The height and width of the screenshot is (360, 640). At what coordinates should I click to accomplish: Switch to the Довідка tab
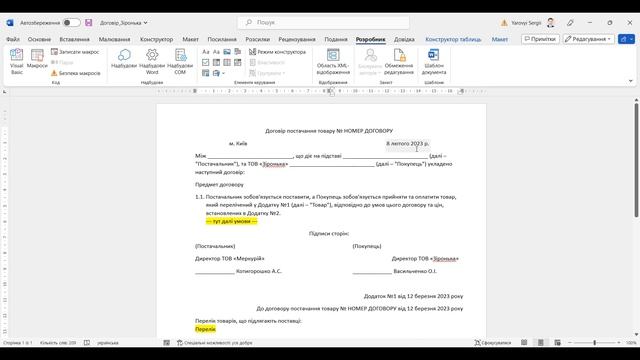[x=404, y=39]
